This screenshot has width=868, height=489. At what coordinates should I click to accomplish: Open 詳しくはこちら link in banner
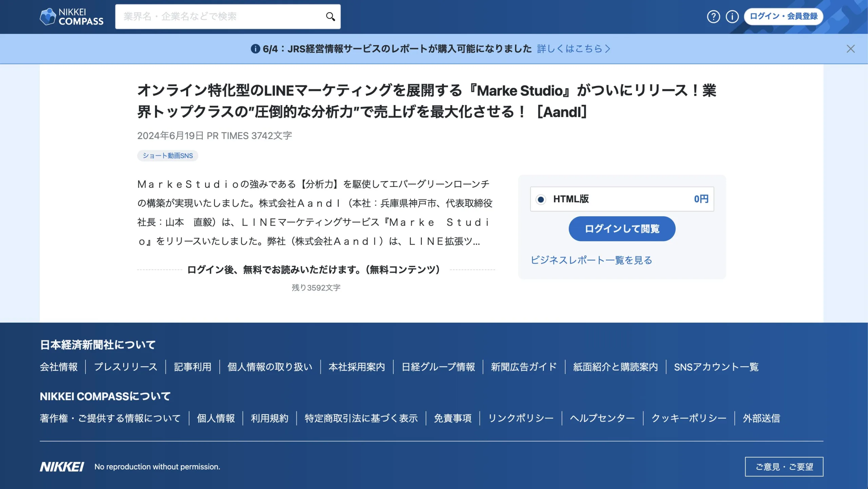point(574,49)
